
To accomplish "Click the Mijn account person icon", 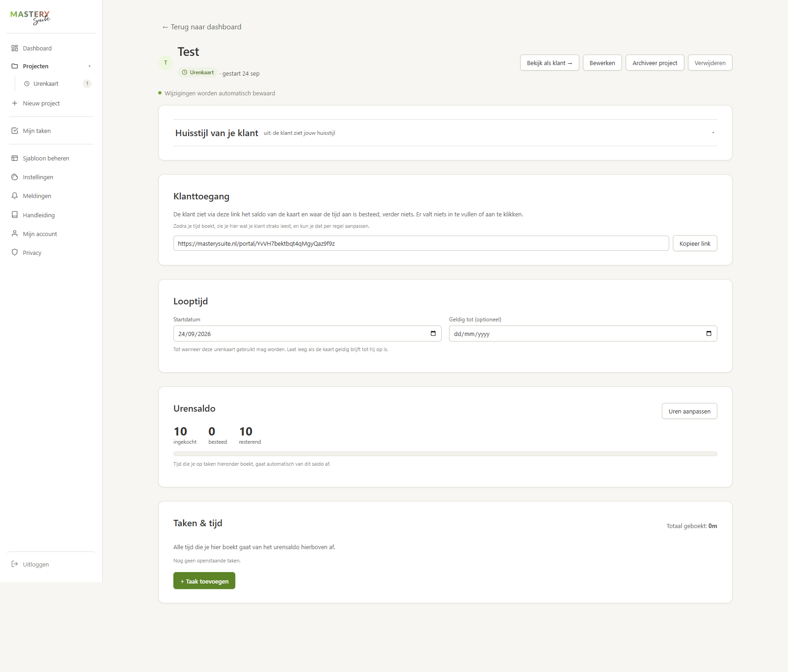I will click(x=15, y=233).
